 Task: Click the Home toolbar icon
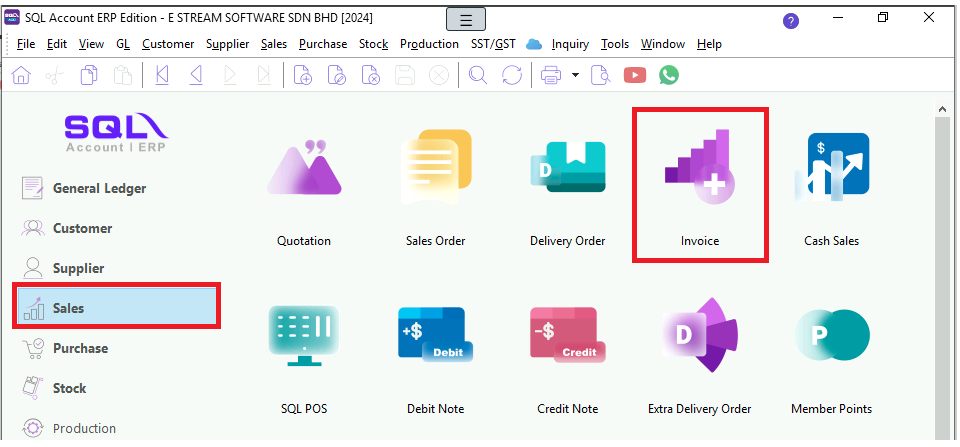(x=21, y=75)
